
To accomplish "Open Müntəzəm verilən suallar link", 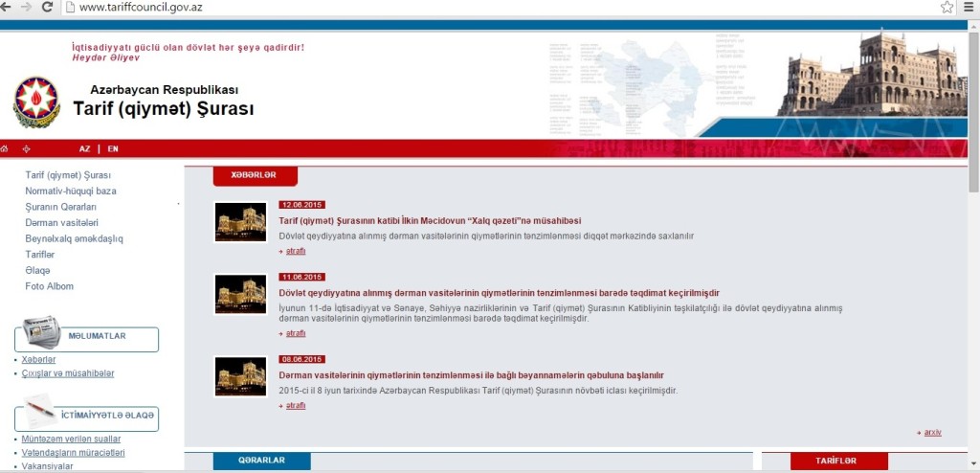I will tap(72, 439).
